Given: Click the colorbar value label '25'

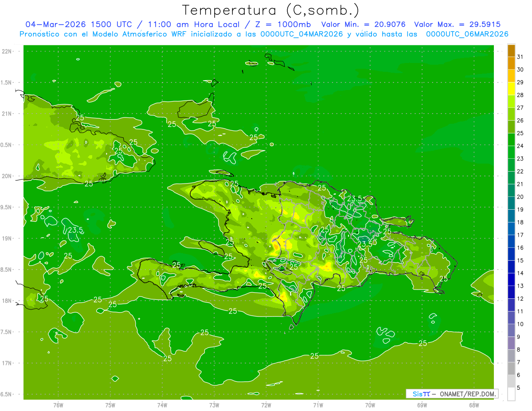Looking at the screenshot, I should click(520, 133).
